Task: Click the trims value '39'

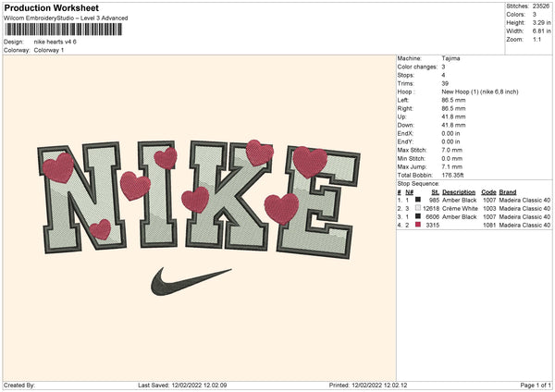Action: click(x=445, y=83)
